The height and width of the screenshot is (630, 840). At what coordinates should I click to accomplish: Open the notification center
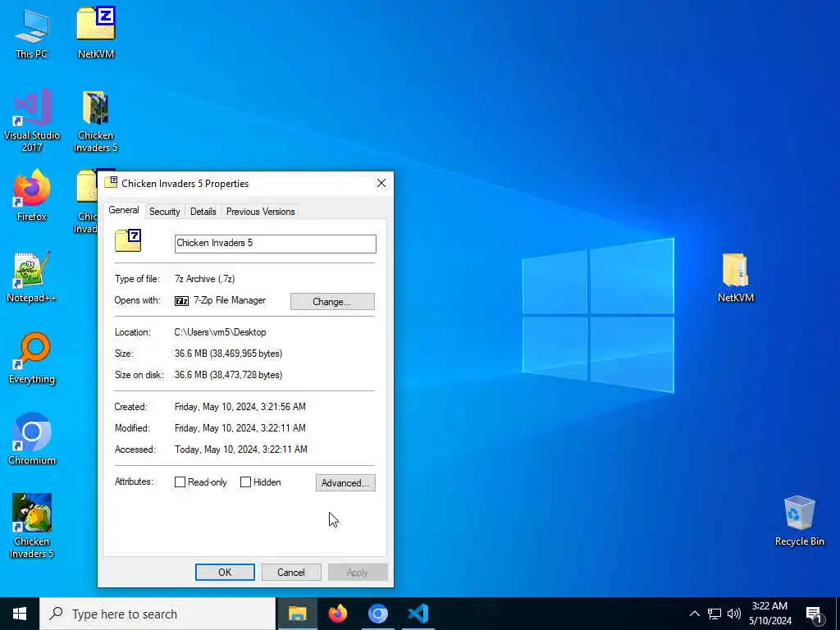tap(814, 614)
